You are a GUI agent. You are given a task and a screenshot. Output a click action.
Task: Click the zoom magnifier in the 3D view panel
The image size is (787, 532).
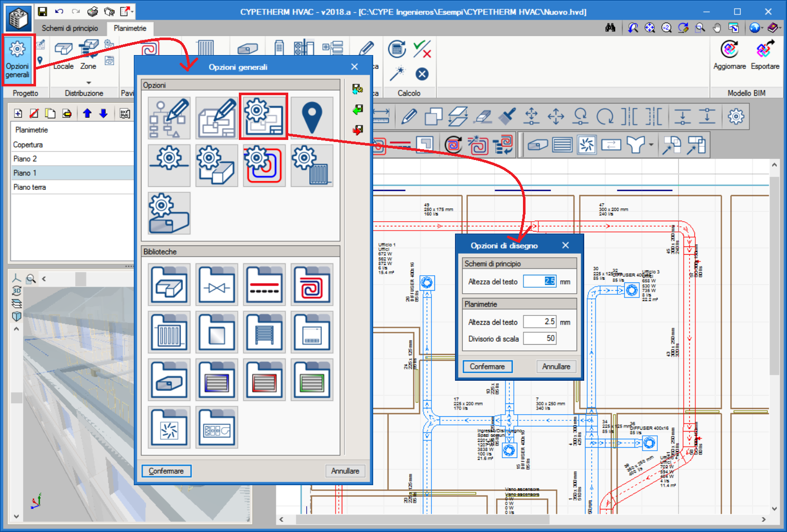pyautogui.click(x=31, y=279)
